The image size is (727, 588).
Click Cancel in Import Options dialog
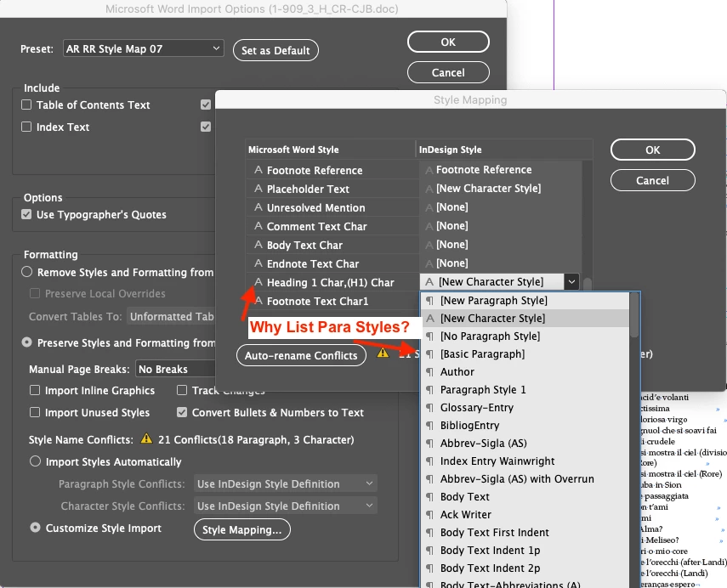point(448,73)
